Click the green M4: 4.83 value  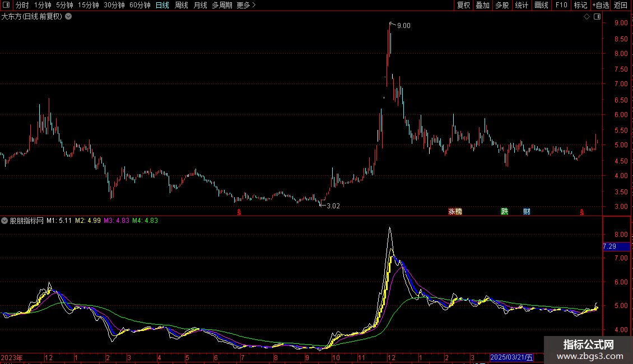[x=145, y=221]
